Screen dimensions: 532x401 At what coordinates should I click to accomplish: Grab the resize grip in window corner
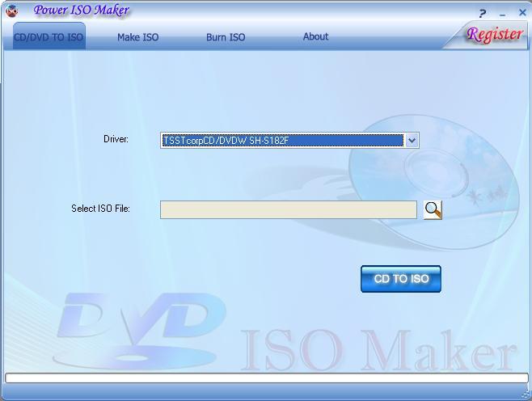tap(526, 395)
